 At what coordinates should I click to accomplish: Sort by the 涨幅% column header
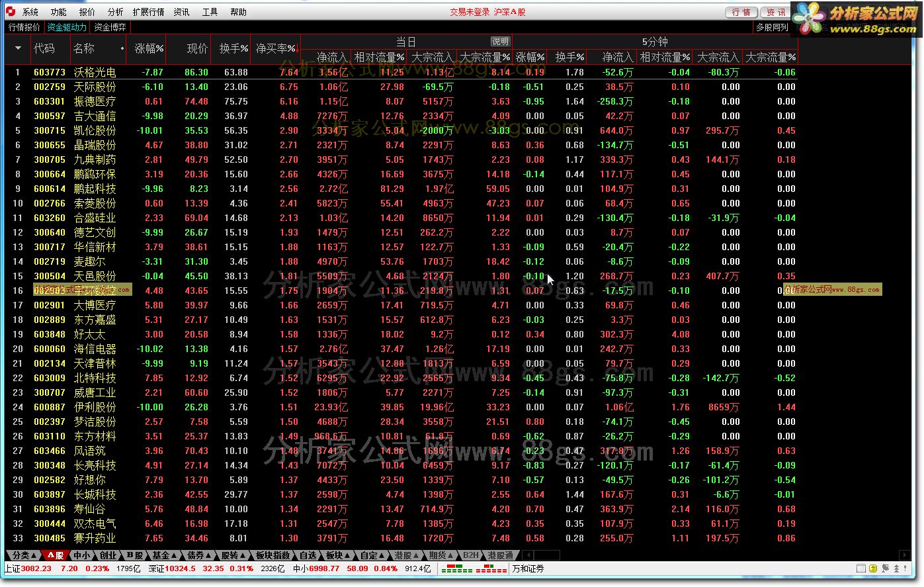[x=149, y=49]
